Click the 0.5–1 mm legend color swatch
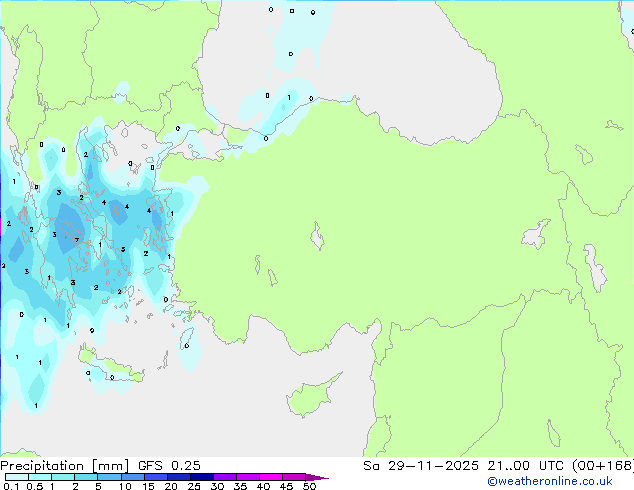This screenshot has height=490, width=634. click(40, 477)
